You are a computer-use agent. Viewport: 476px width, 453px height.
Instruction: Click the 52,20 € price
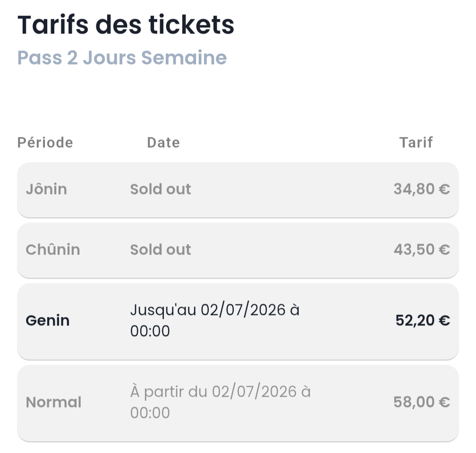click(x=422, y=321)
